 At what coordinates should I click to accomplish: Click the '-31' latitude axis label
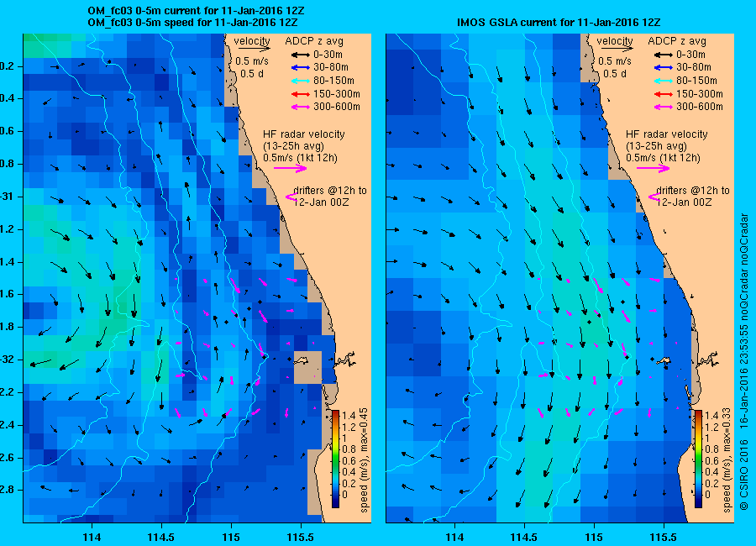coord(6,197)
